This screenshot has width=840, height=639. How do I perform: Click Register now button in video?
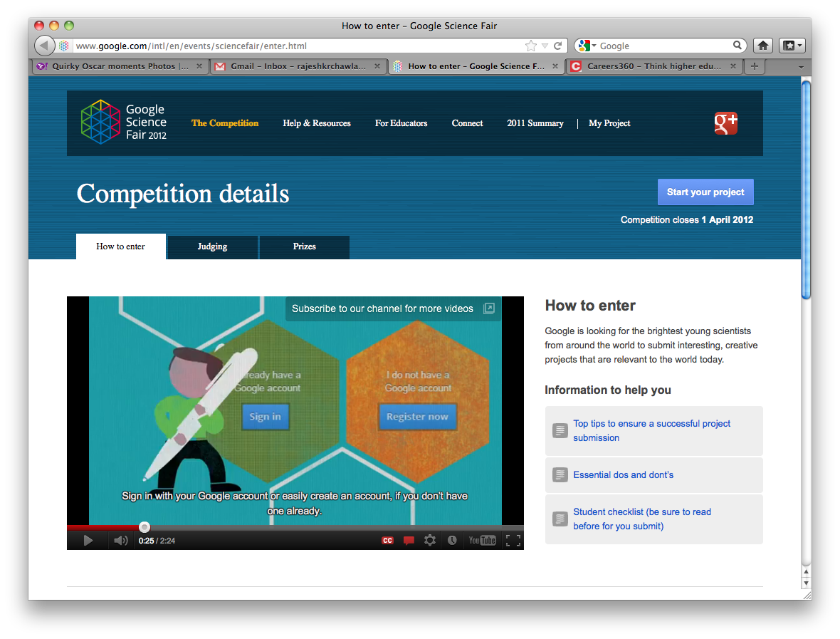pos(417,417)
